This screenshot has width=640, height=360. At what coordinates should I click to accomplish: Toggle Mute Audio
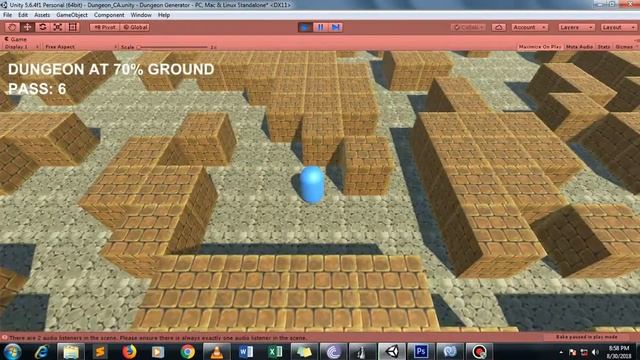579,47
